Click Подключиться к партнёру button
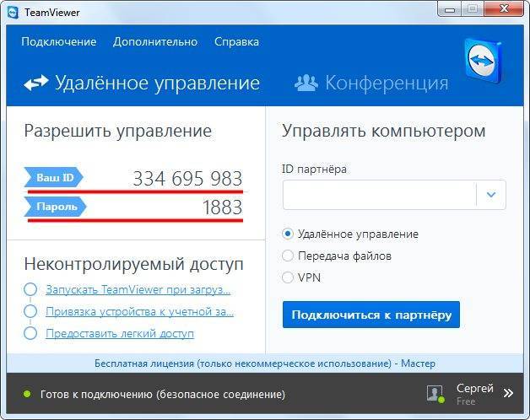 click(x=371, y=315)
